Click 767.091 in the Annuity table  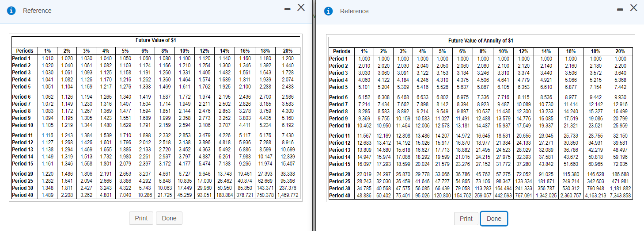[524, 196]
